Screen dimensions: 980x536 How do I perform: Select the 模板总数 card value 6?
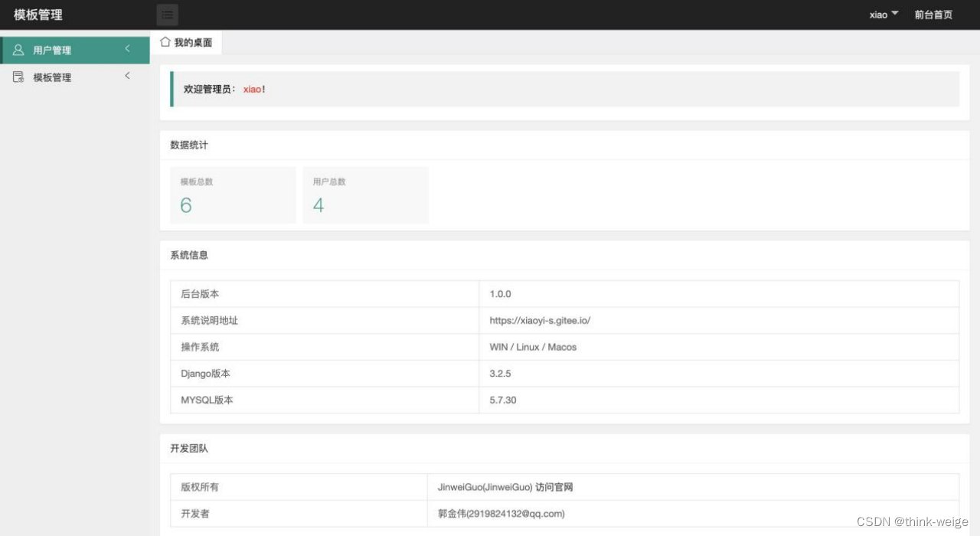pos(186,205)
